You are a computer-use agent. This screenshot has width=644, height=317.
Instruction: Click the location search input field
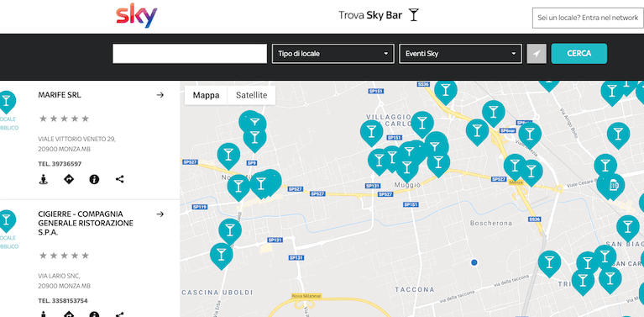(190, 54)
